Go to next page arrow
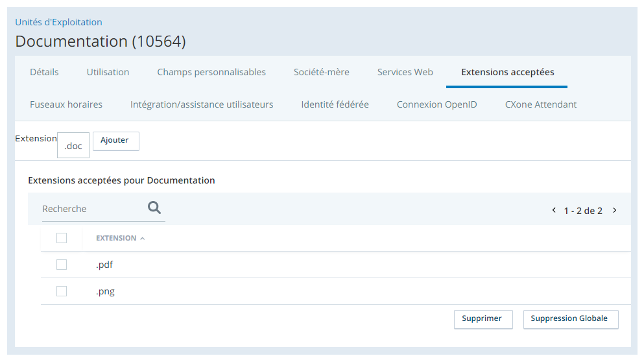The image size is (644, 356). pyautogui.click(x=615, y=210)
